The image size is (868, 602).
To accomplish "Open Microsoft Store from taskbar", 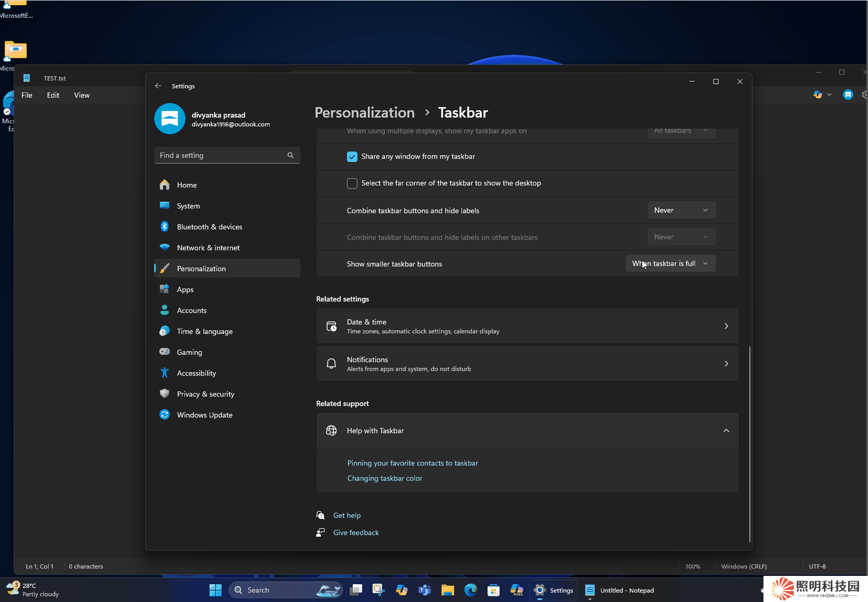I will pyautogui.click(x=493, y=590).
